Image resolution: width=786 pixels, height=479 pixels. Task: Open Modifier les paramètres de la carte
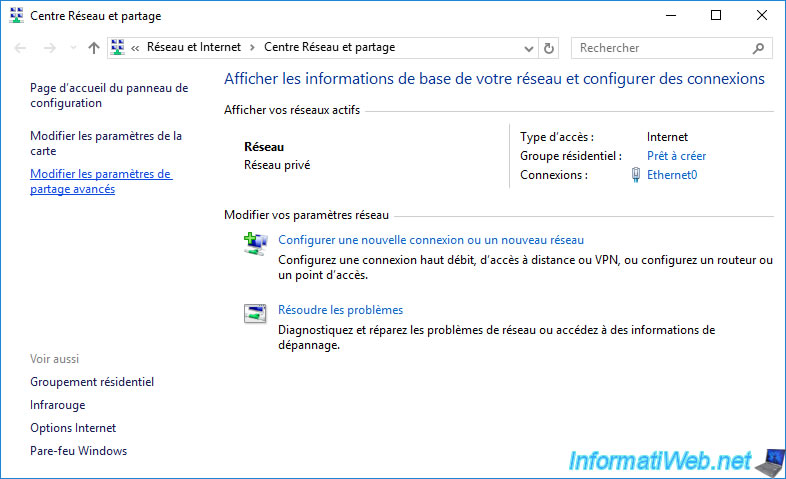click(106, 143)
